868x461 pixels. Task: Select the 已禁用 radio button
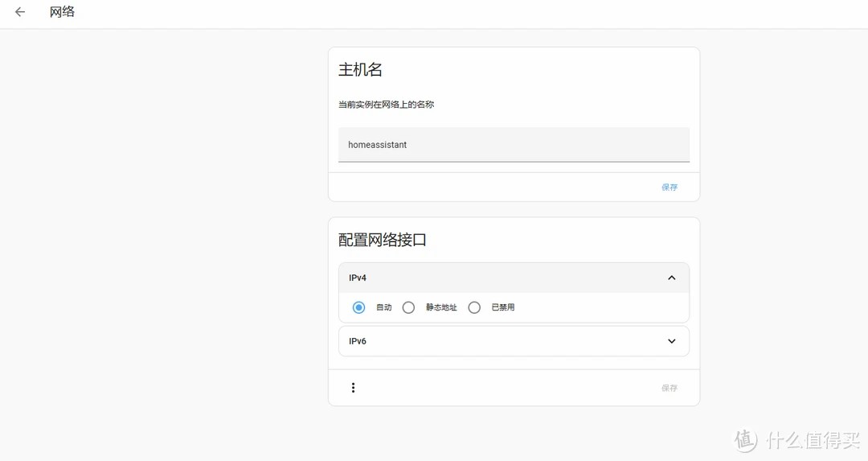(474, 307)
